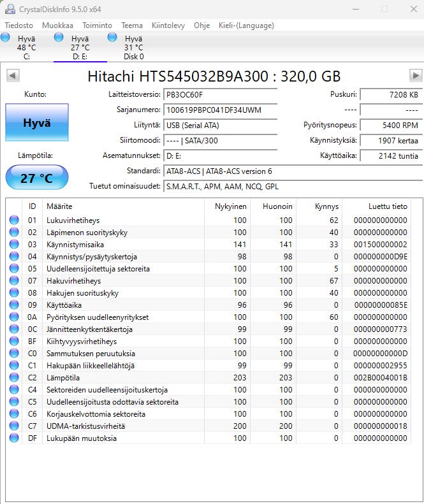Open the Tiedosto menu
424x504 pixels.
coord(19,25)
